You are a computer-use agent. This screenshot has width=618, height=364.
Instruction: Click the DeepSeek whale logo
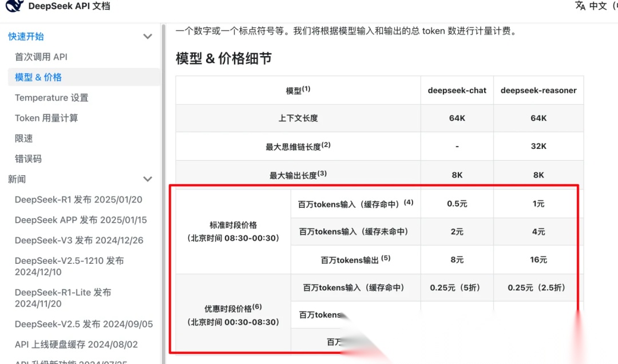tap(14, 6)
